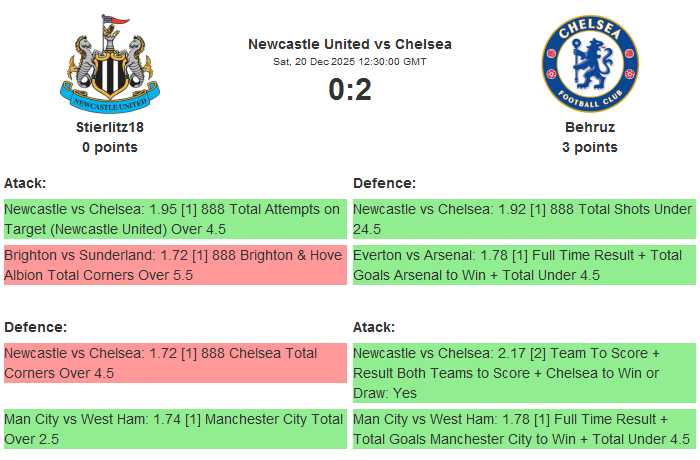Click the left top Atack heading
Image resolution: width=700 pixels, height=460 pixels.
[x=25, y=183]
